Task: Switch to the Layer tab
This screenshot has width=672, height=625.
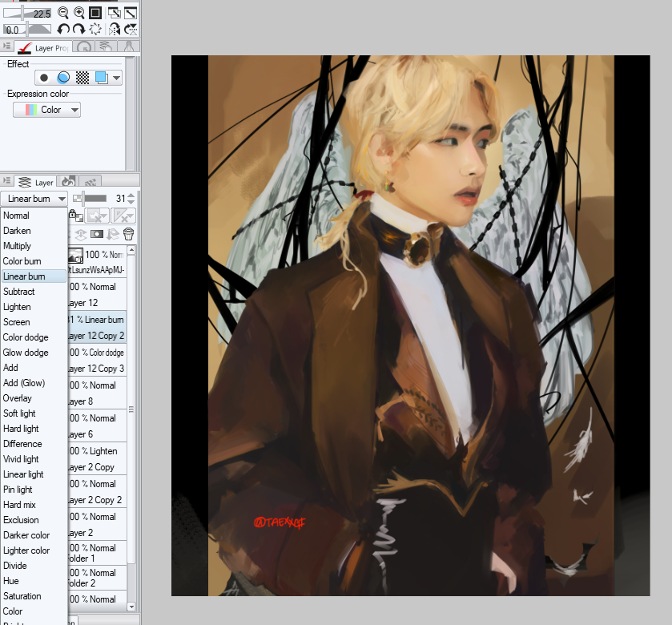Action: pyautogui.click(x=35, y=182)
